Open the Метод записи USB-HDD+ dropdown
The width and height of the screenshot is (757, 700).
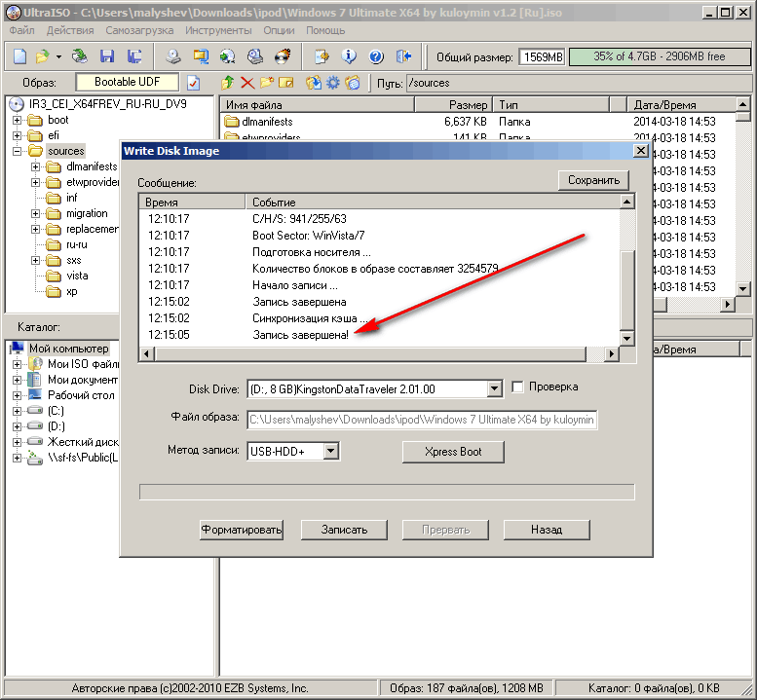tap(330, 452)
